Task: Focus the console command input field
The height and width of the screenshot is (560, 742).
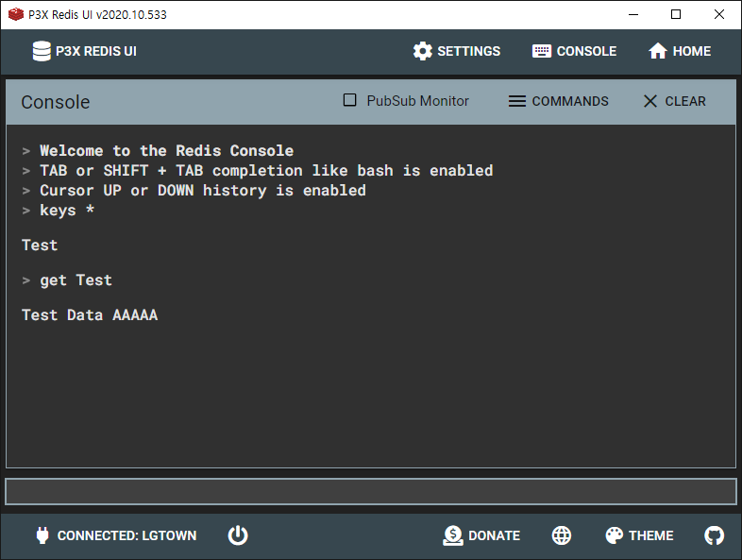Action: pyautogui.click(x=371, y=491)
